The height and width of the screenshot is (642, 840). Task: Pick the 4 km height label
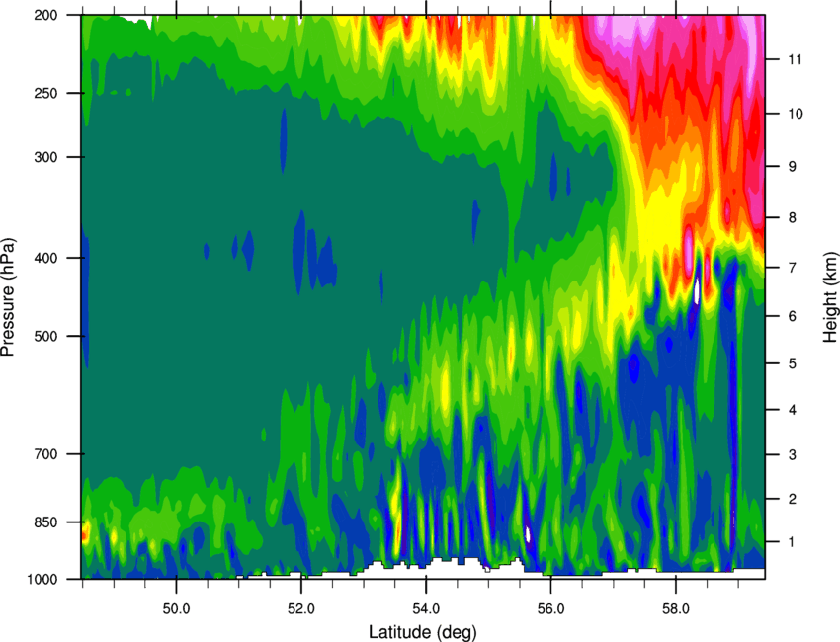[793, 410]
